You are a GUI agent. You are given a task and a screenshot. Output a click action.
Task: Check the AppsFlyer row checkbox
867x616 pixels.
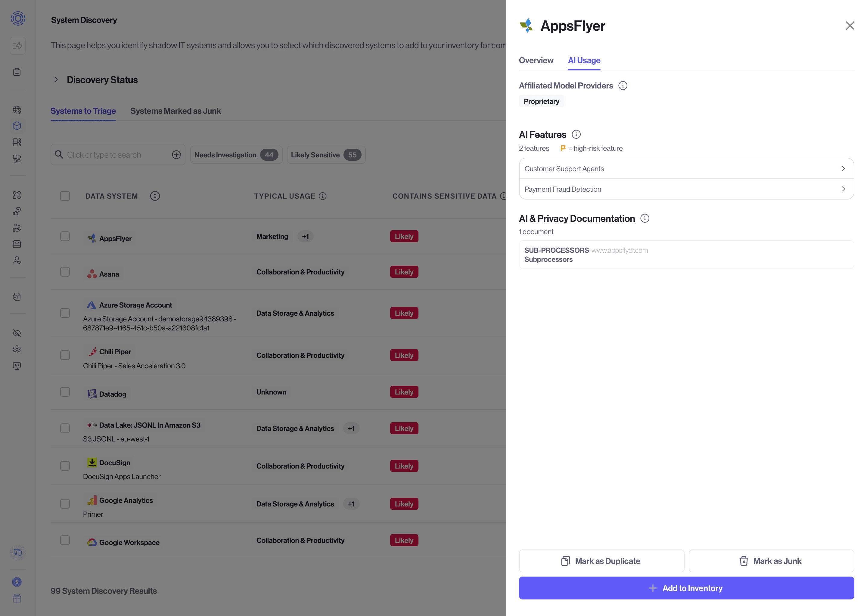(65, 236)
